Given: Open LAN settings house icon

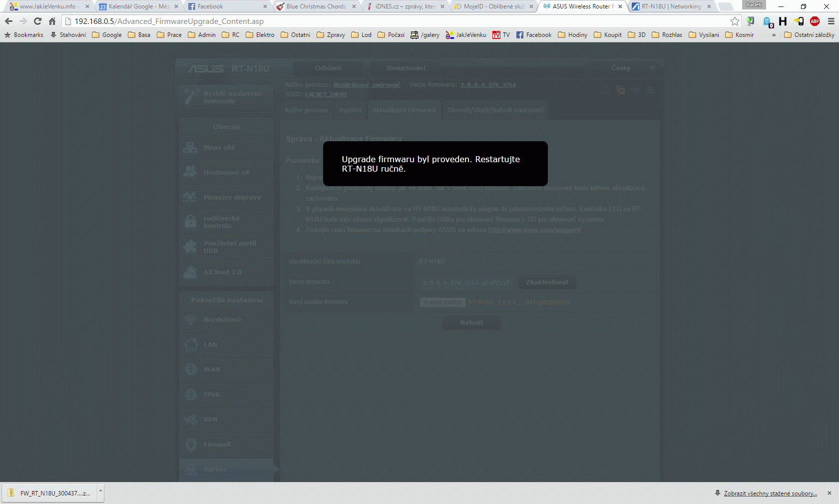Looking at the screenshot, I should click(190, 344).
